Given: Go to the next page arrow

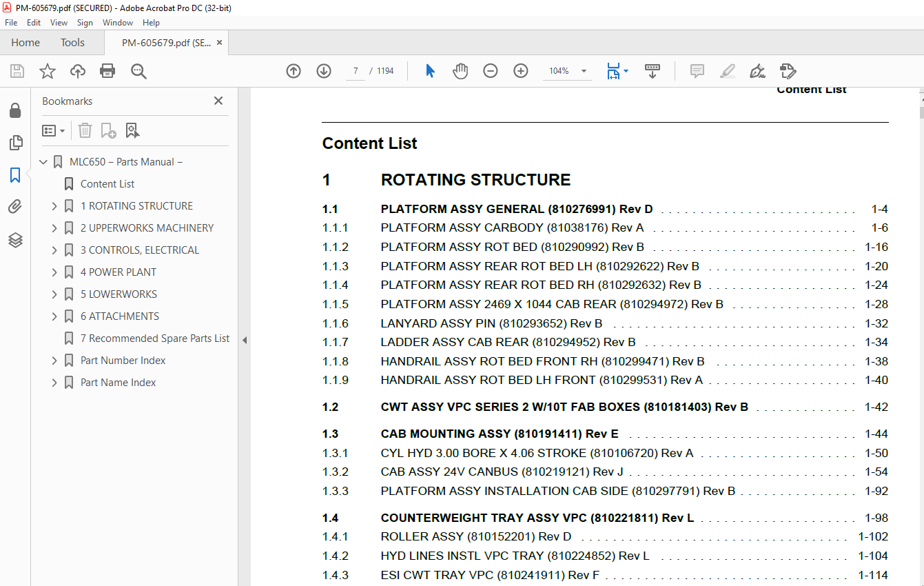Looking at the screenshot, I should click(x=324, y=71).
